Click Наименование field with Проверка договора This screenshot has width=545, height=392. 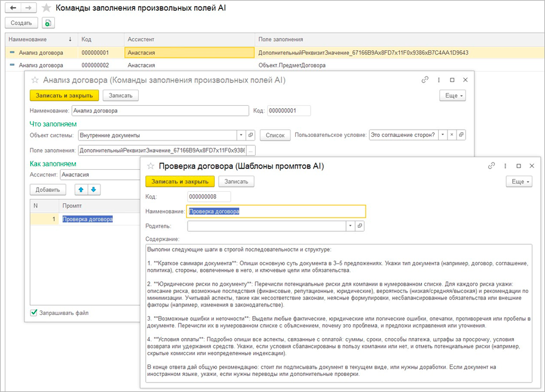(x=276, y=212)
